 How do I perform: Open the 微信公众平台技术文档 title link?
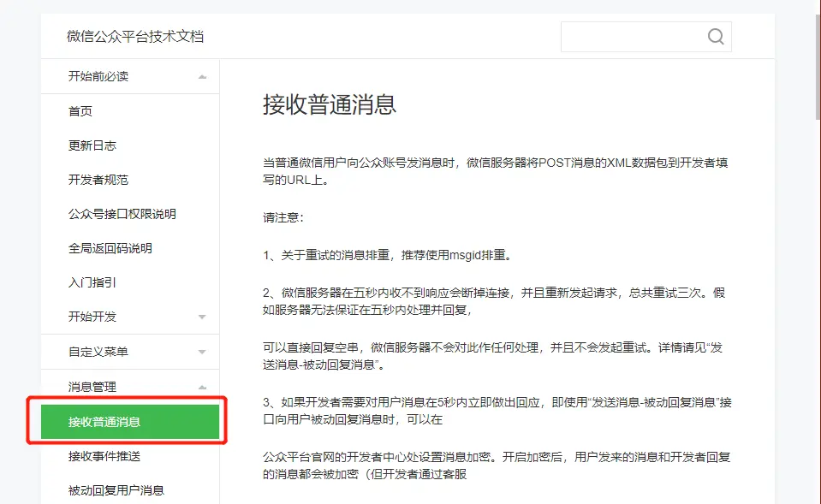tap(135, 36)
